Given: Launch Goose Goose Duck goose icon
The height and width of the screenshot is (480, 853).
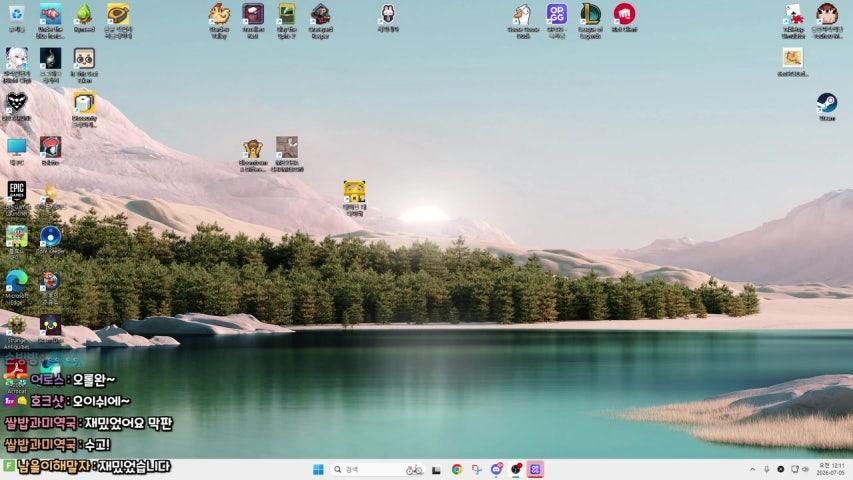Looking at the screenshot, I should (x=523, y=15).
